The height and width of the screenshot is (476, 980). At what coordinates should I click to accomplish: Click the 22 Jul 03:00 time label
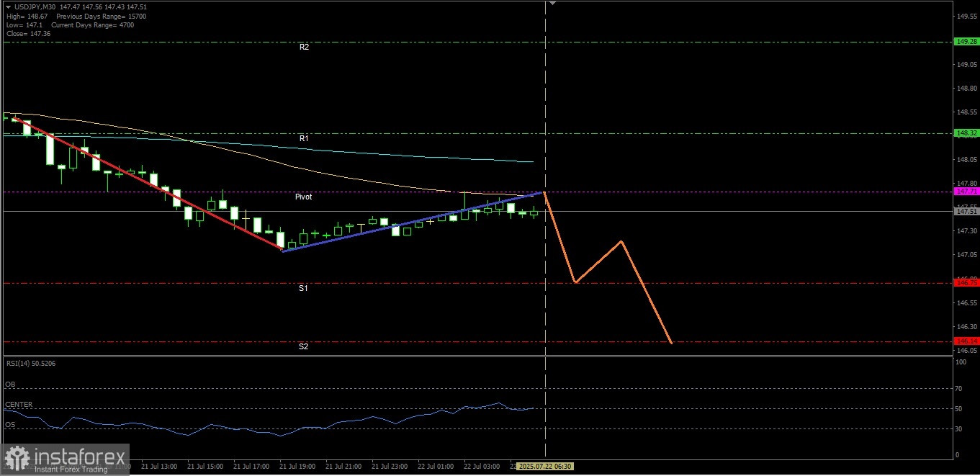(x=481, y=467)
